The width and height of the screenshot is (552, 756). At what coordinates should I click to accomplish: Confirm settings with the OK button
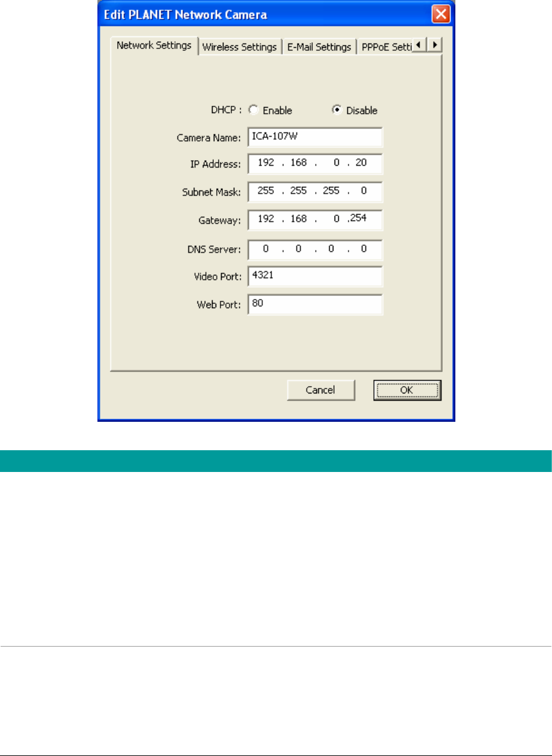click(407, 390)
